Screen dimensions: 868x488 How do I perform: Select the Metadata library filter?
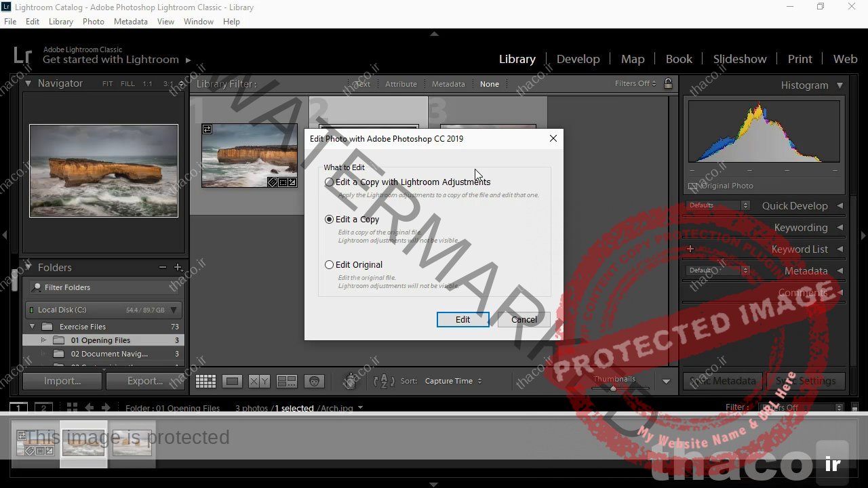[448, 84]
